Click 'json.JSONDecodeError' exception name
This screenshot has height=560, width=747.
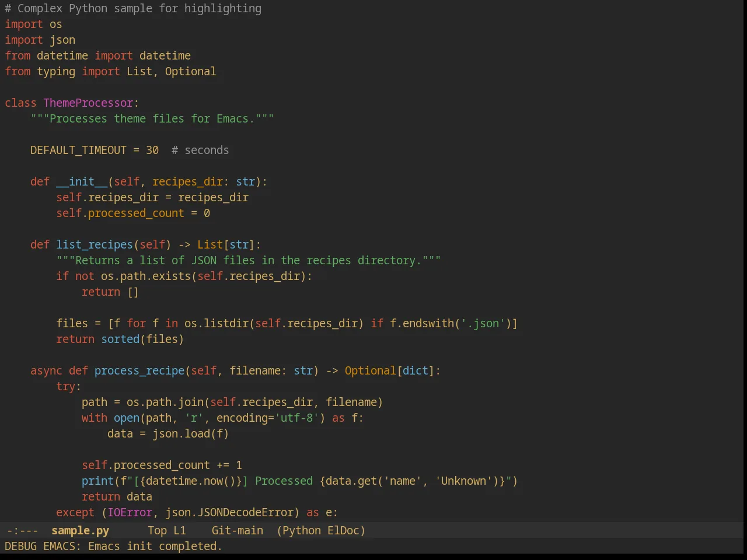229,513
